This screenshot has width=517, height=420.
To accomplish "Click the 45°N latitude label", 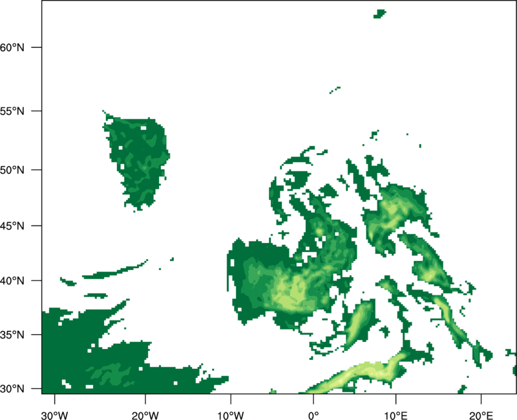I will tap(12, 226).
